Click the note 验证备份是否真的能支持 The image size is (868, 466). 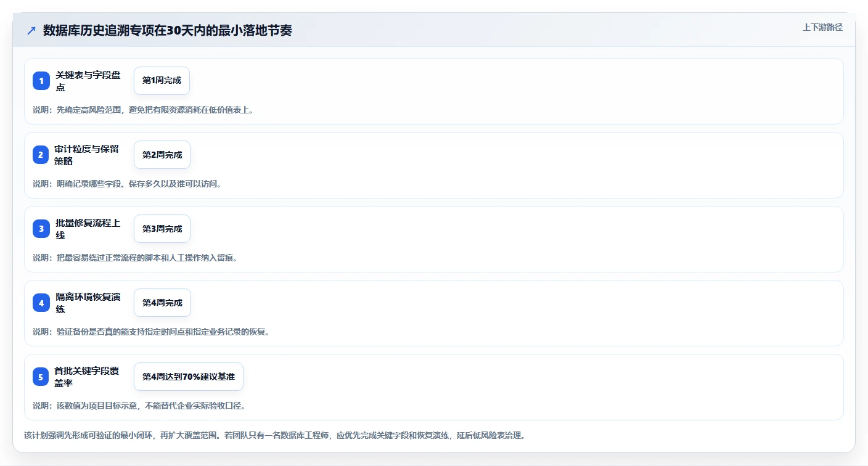coord(151,332)
